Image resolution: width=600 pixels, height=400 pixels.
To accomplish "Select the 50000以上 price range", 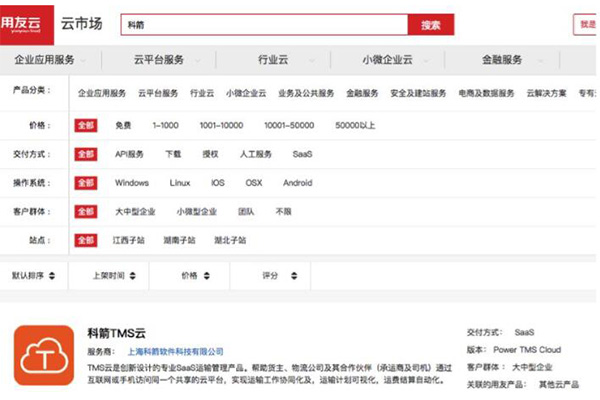I will (x=355, y=125).
